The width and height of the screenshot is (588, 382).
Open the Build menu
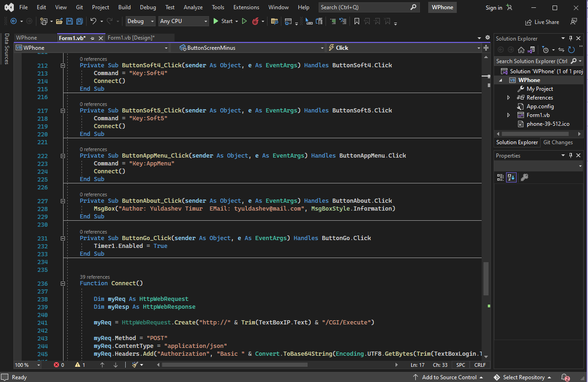click(x=124, y=7)
